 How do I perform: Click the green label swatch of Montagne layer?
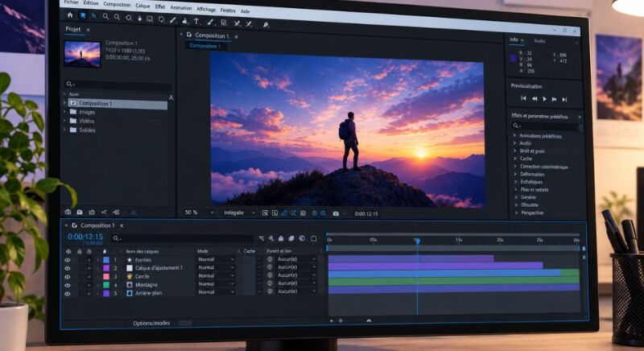[106, 285]
